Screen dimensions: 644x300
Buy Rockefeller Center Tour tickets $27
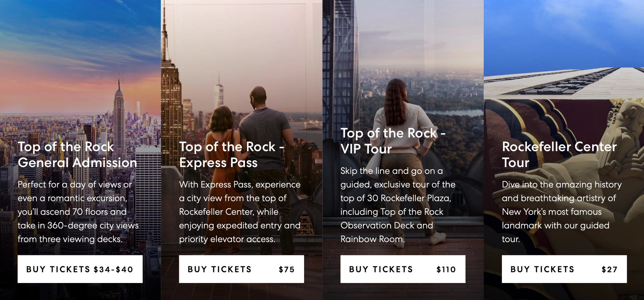point(564,269)
